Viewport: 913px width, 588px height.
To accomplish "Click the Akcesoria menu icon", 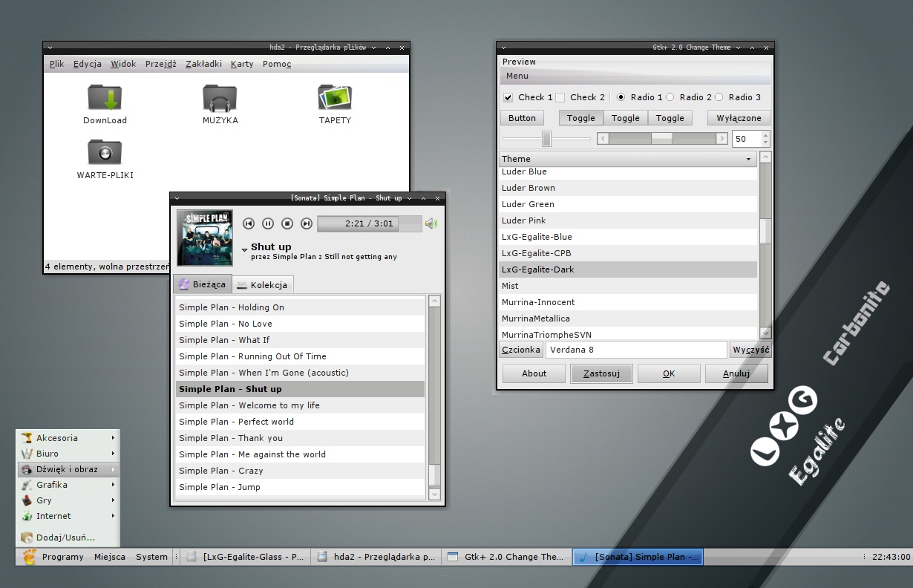I will 27,438.
